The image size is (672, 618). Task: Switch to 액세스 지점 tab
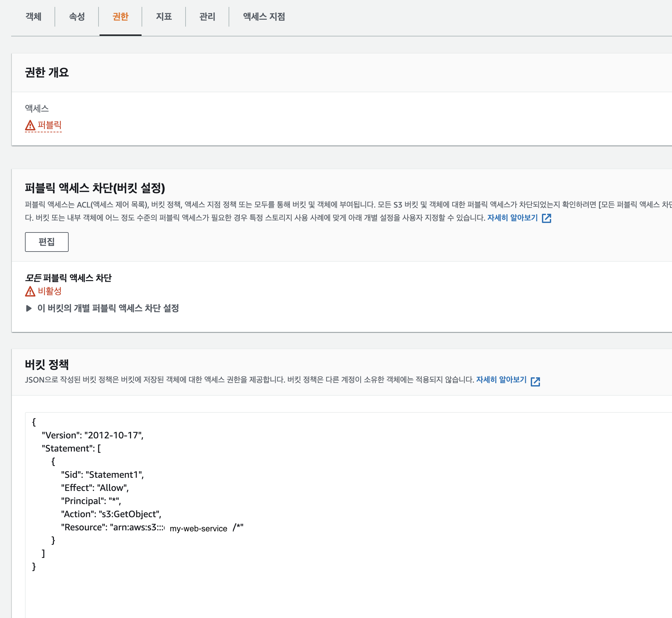tap(264, 16)
